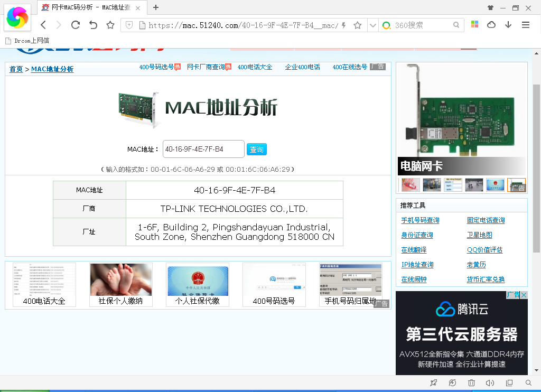Open the 400号码选号 thumbnail card
Viewport: 541px width, 392px height.
tap(274, 285)
